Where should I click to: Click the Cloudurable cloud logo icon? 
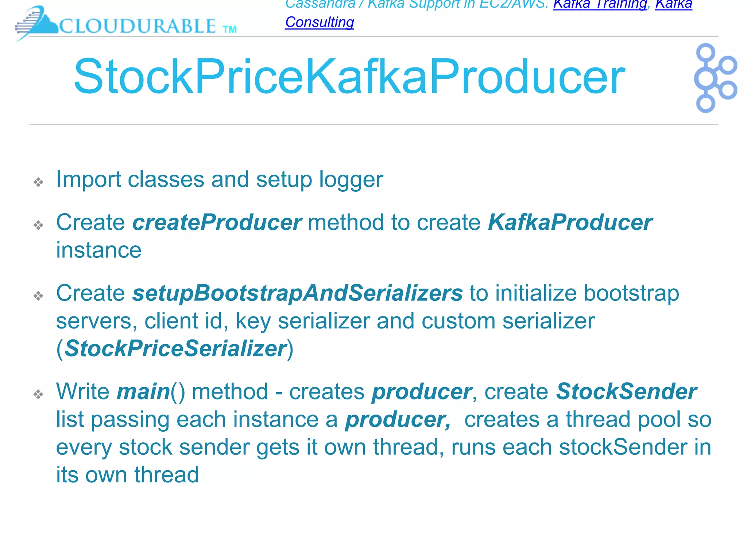[36, 23]
